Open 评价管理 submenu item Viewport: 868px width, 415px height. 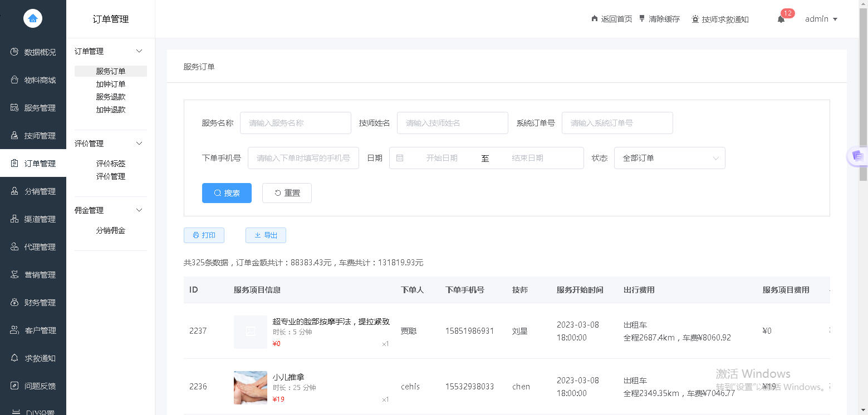coord(111,176)
